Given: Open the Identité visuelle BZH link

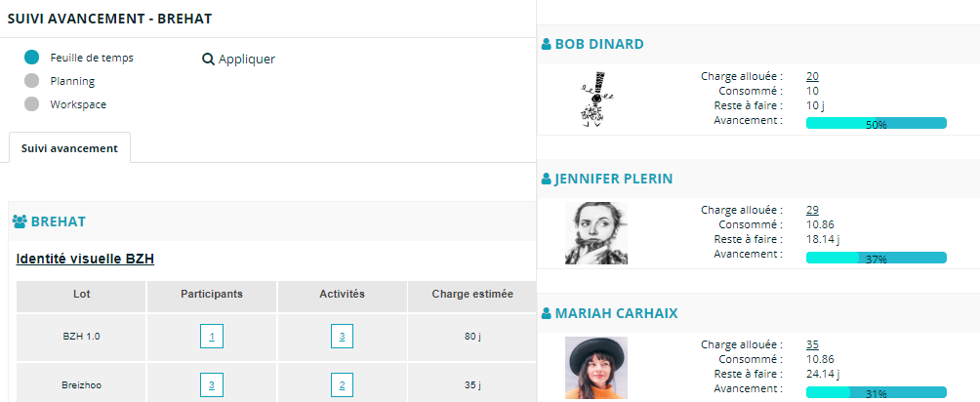Looking at the screenshot, I should [85, 259].
